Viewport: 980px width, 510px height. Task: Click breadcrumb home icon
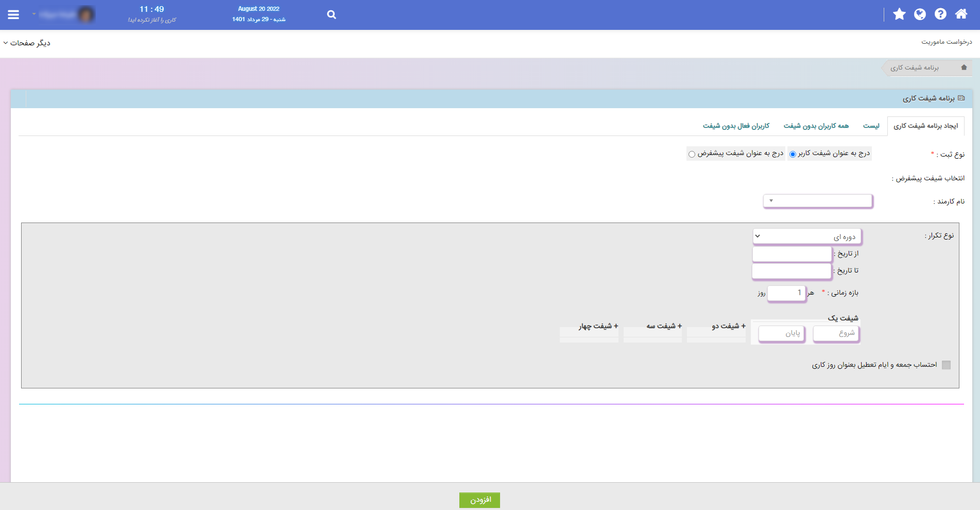coord(964,67)
